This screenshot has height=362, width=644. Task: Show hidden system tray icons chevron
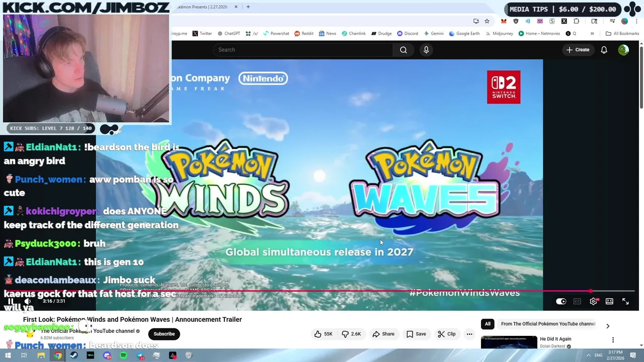[588, 355]
